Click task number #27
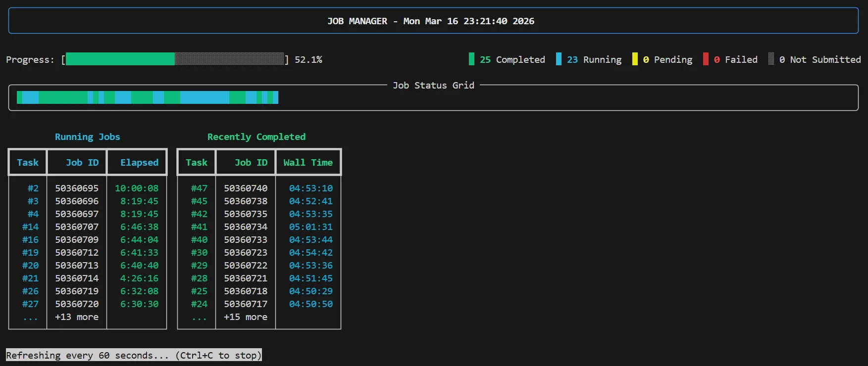The image size is (868, 366). (30, 304)
